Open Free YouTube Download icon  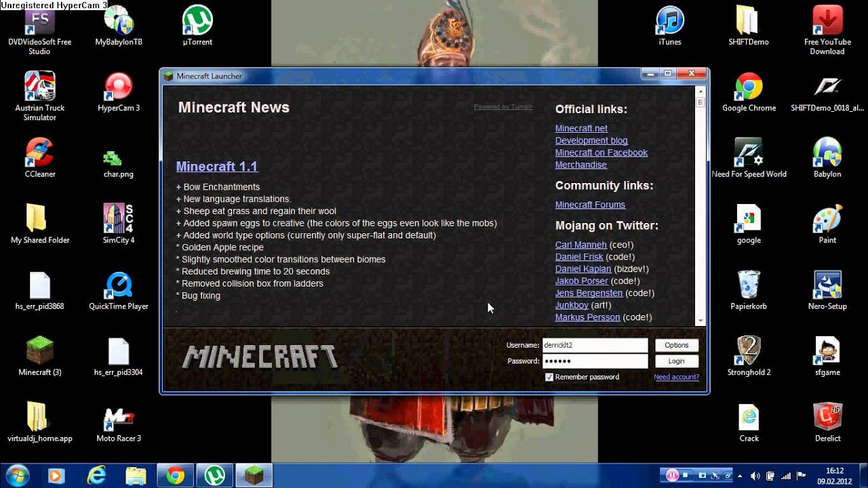(827, 30)
